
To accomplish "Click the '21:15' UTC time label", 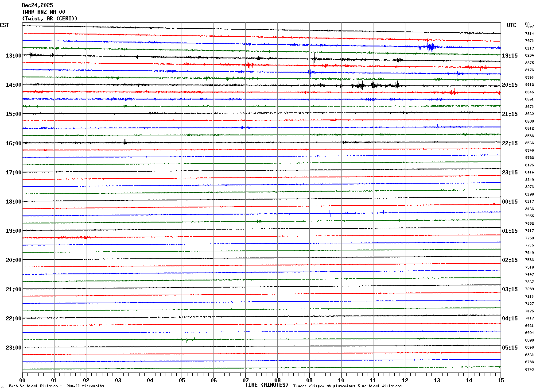I will 510,114.
